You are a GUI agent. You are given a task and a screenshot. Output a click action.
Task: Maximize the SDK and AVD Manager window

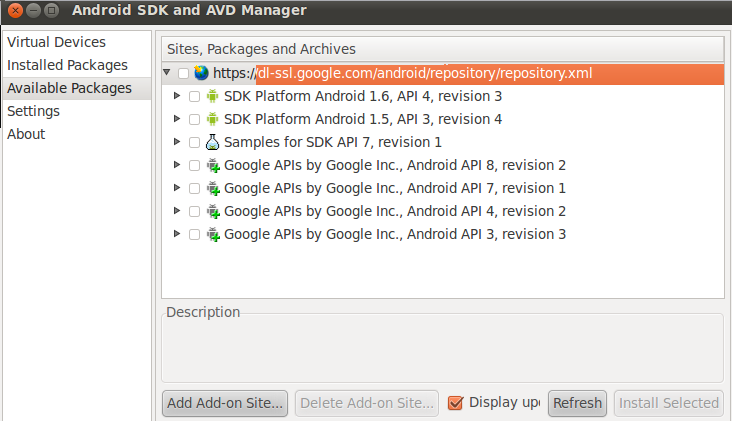[51, 10]
